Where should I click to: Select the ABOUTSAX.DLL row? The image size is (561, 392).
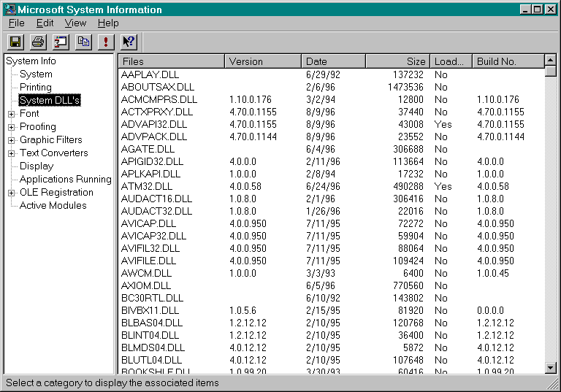[332, 88]
